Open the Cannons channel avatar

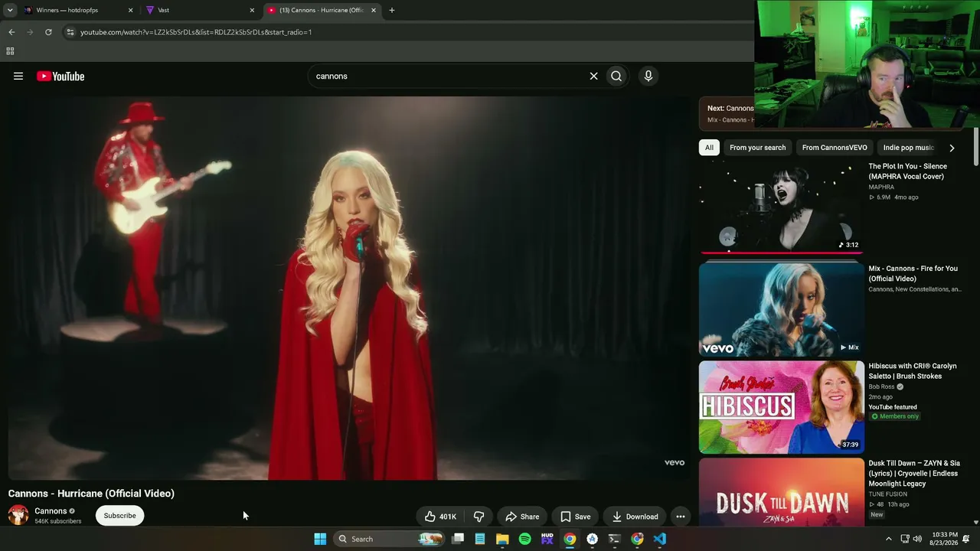(18, 515)
